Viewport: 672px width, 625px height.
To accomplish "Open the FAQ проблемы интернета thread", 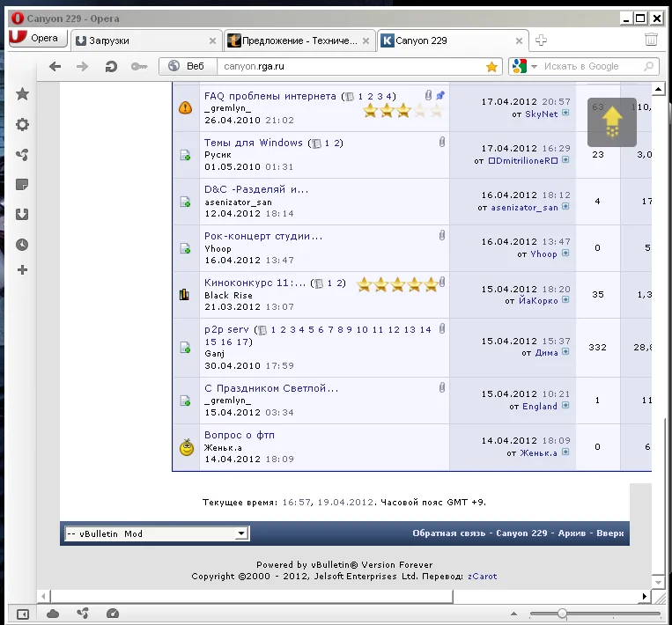I will 270,96.
